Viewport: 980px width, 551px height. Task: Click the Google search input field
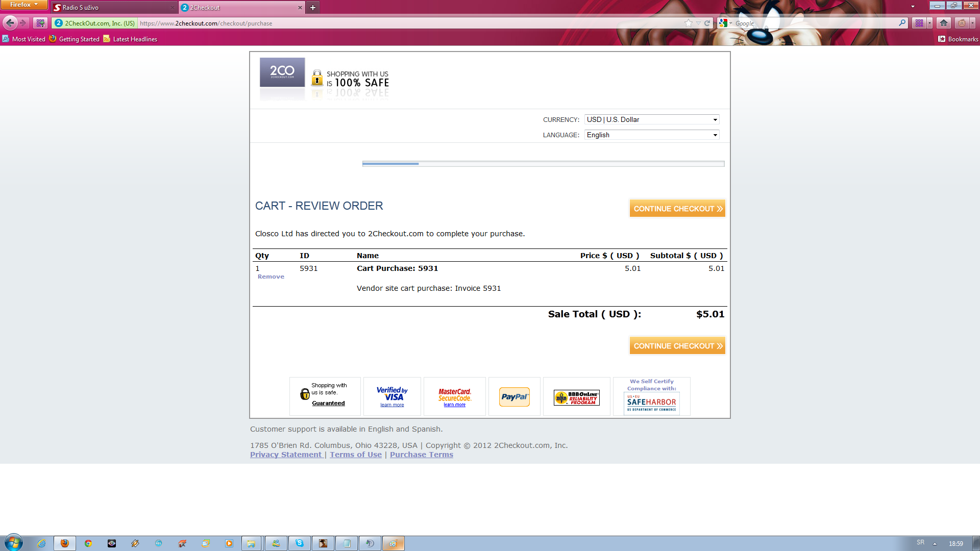point(814,23)
